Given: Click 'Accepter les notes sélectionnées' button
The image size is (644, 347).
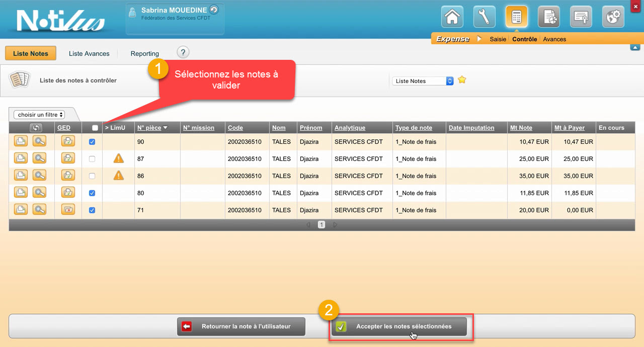Looking at the screenshot, I should tap(399, 326).
